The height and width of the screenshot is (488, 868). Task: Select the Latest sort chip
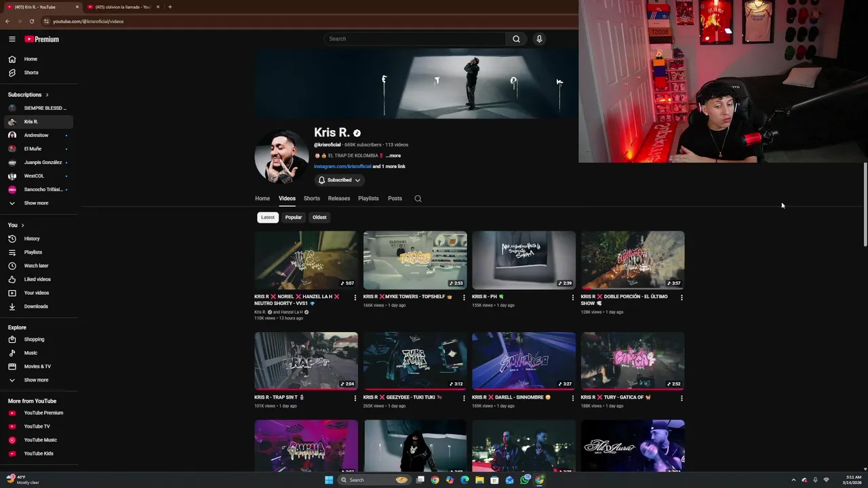coord(268,218)
